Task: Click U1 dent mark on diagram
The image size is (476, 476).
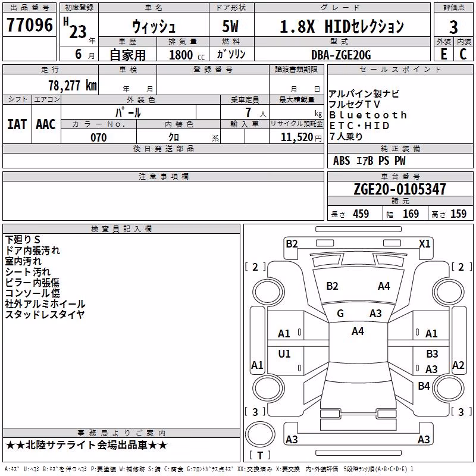Action: point(284,353)
